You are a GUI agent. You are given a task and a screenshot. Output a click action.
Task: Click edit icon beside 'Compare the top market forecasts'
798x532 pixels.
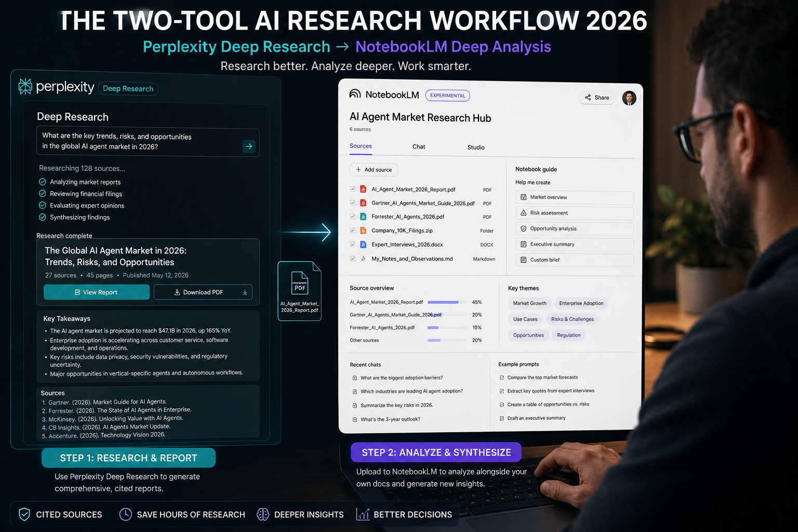point(502,378)
